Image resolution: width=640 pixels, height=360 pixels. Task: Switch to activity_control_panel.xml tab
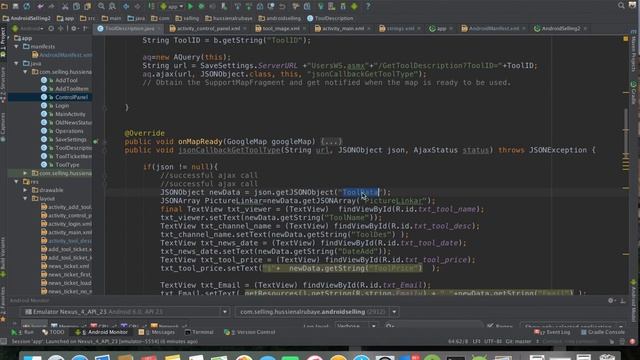point(208,29)
